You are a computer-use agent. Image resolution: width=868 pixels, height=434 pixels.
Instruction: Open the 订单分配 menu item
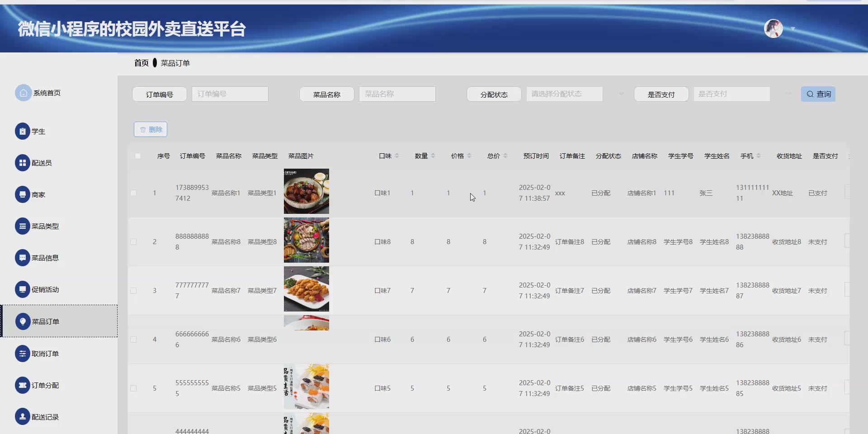45,386
